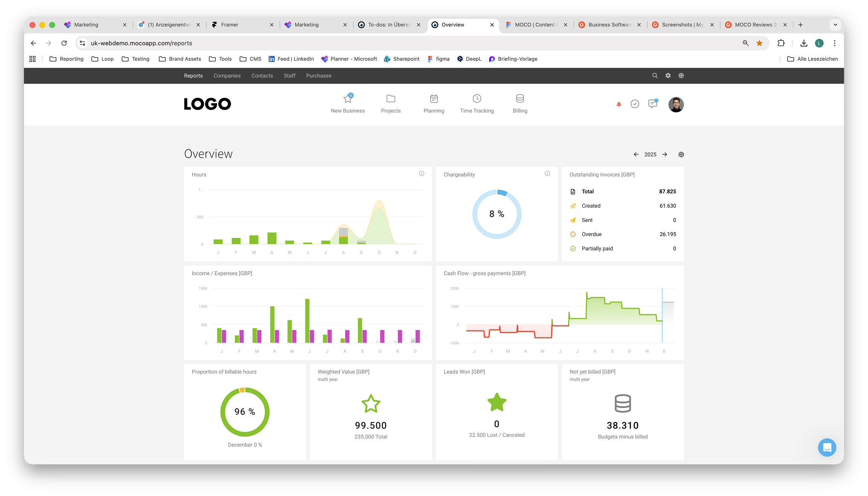Open the New Business star icon
This screenshot has width=868, height=496.
(x=348, y=99)
